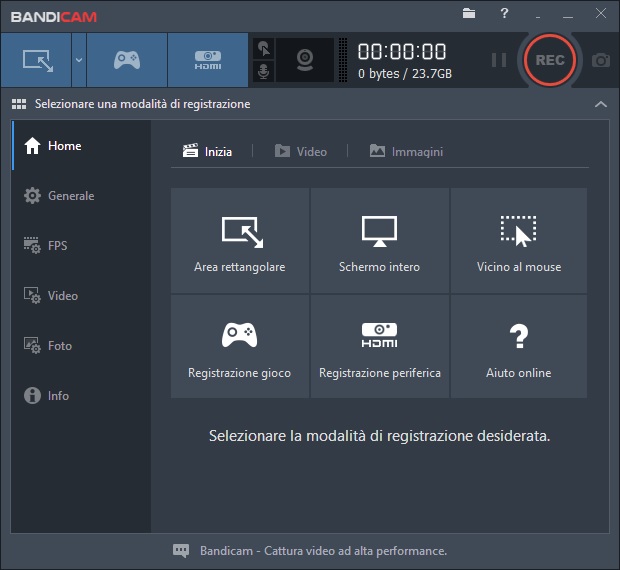Switch to HDMI device recording mode in toolbar
Image resolution: width=620 pixels, height=570 pixels.
(208, 60)
